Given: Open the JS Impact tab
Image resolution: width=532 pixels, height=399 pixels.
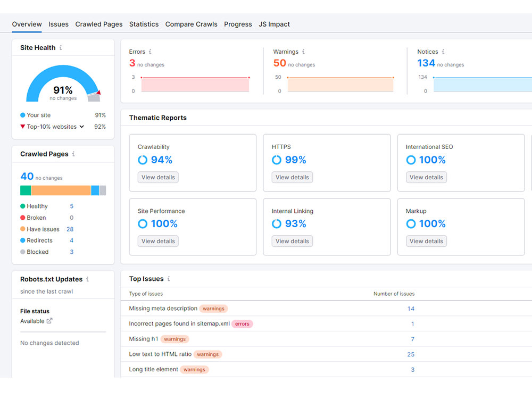Looking at the screenshot, I should [274, 24].
